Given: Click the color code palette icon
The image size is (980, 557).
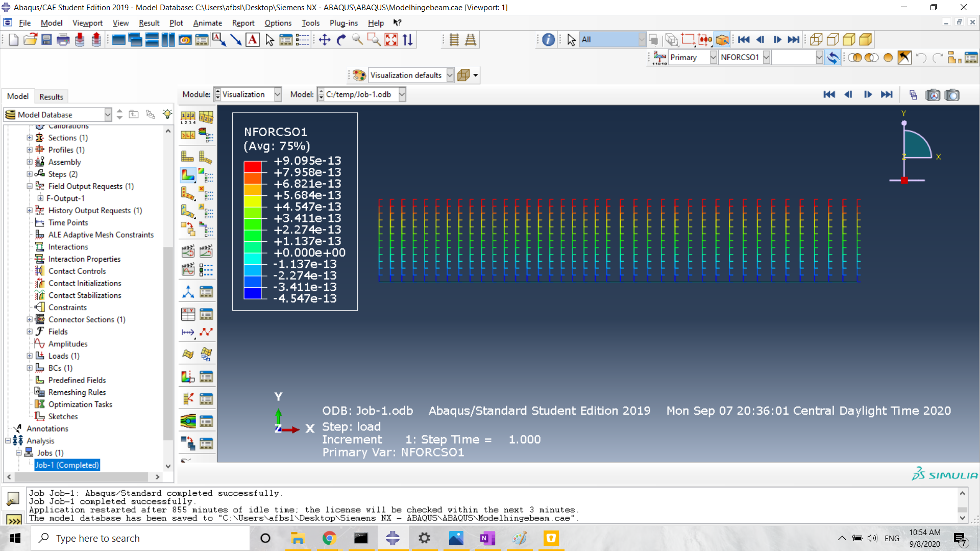Looking at the screenshot, I should click(359, 75).
